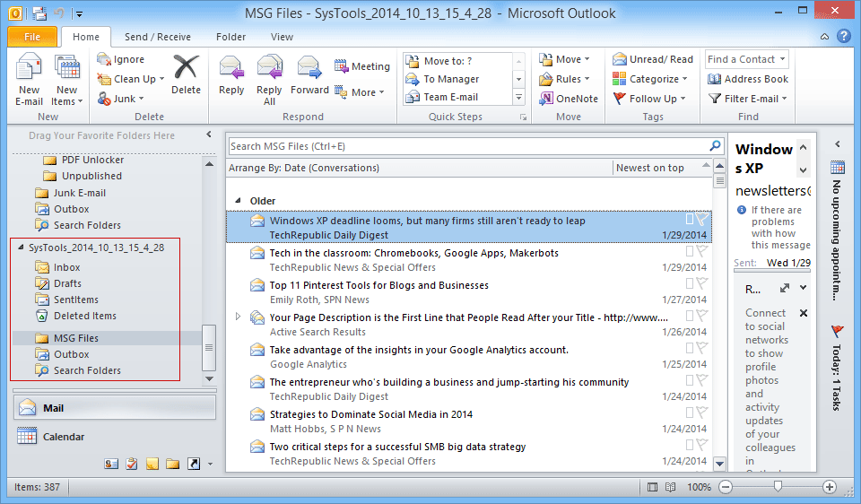Flag the Tech in the classroom message
The width and height of the screenshot is (861, 504).
point(701,251)
